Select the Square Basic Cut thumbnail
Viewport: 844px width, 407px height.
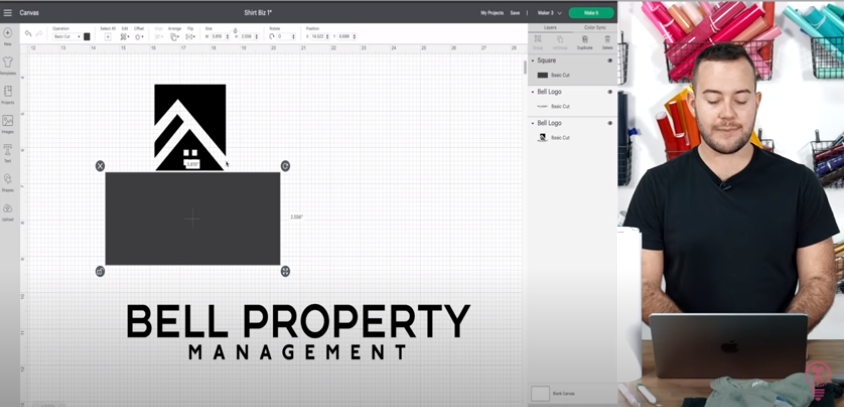point(543,75)
